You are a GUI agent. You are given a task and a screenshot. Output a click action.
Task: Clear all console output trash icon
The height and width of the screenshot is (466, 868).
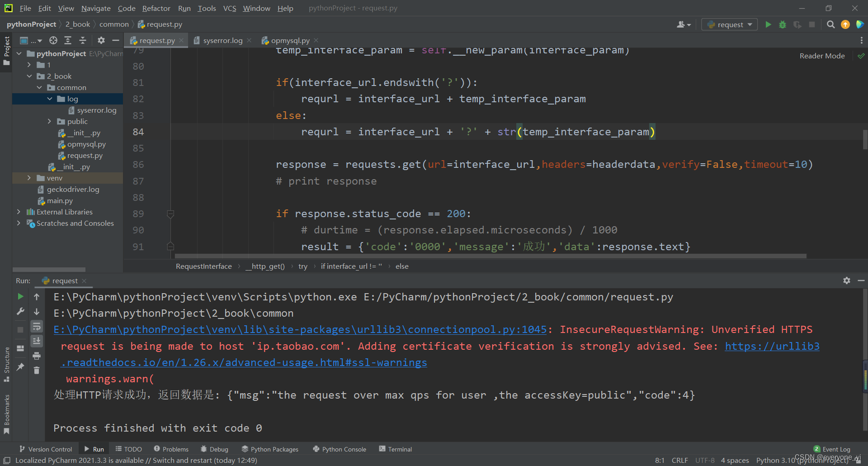tap(37, 370)
